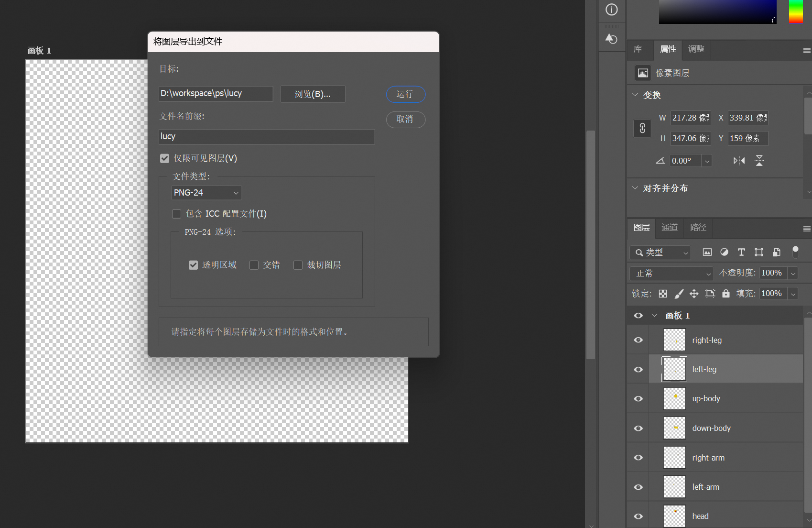Click the rotation angle icon
The height and width of the screenshot is (528, 812).
[x=660, y=161]
